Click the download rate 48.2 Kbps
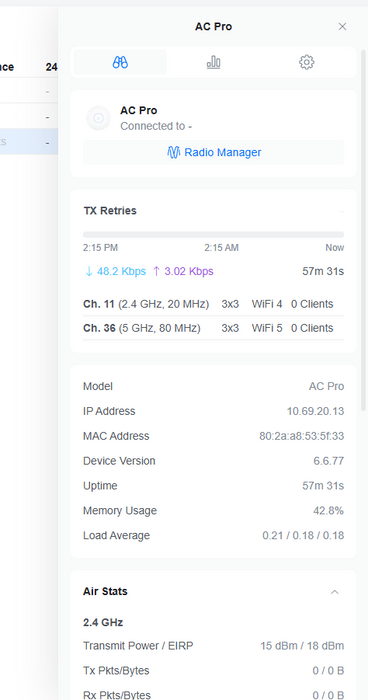The height and width of the screenshot is (700, 368). point(115,271)
